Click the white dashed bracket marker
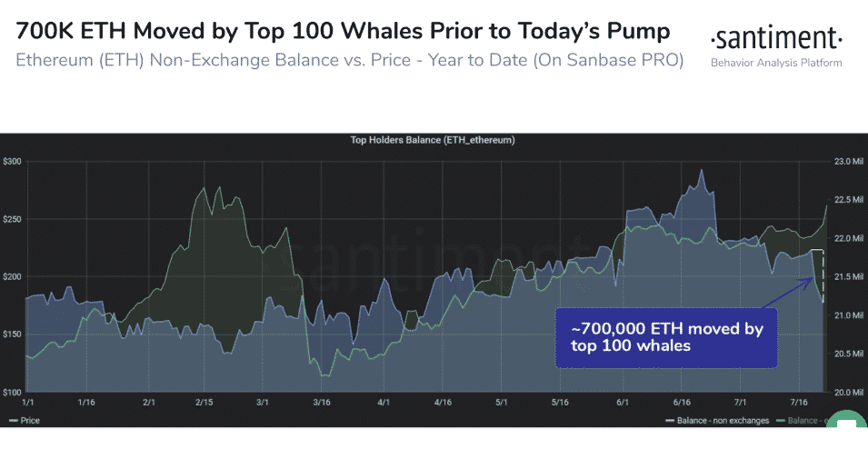The width and height of the screenshot is (868, 469). [x=822, y=274]
